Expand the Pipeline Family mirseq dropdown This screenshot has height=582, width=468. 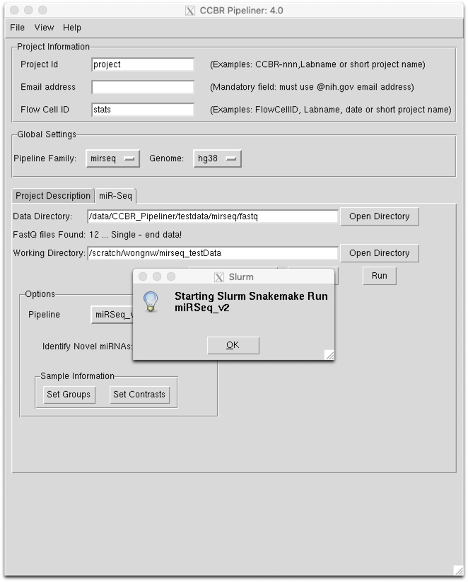pyautogui.click(x=113, y=158)
